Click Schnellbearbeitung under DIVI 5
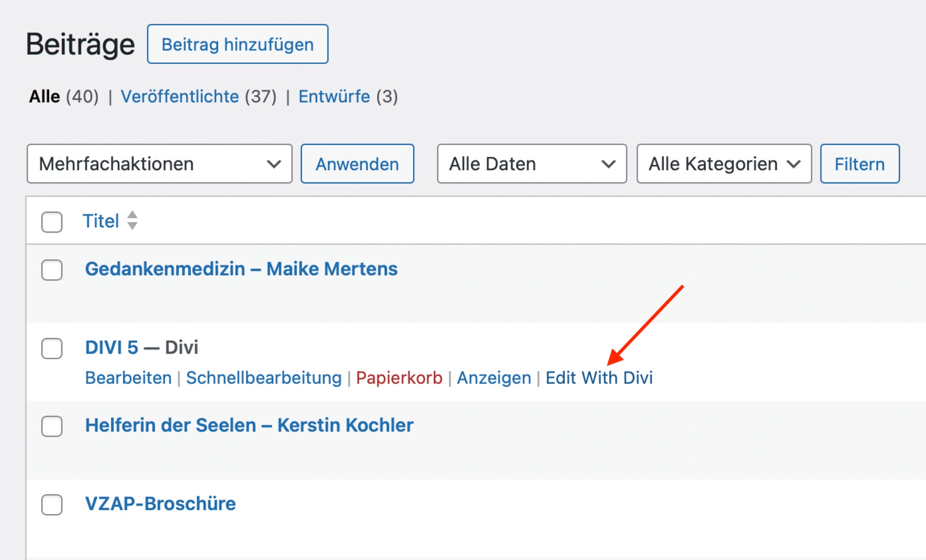The height and width of the screenshot is (560, 926). [x=263, y=378]
